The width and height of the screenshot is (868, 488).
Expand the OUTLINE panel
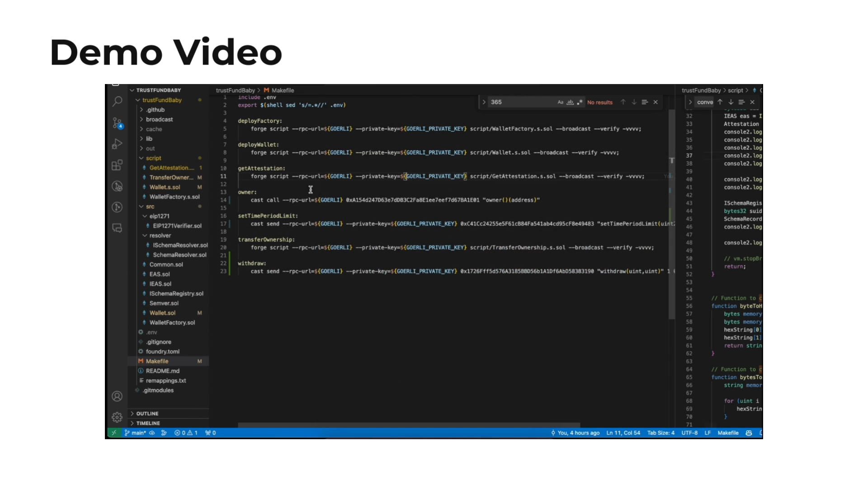click(168, 413)
